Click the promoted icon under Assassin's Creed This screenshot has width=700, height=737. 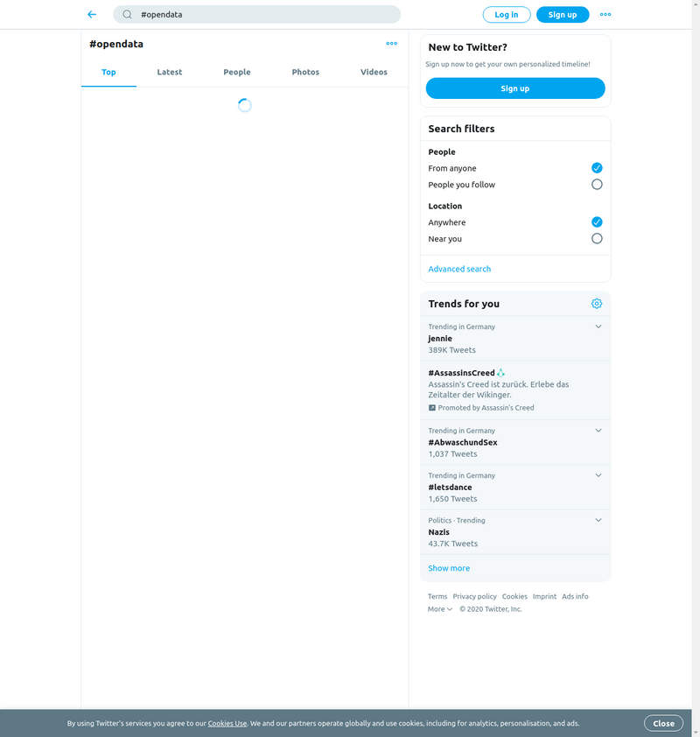pyautogui.click(x=431, y=408)
